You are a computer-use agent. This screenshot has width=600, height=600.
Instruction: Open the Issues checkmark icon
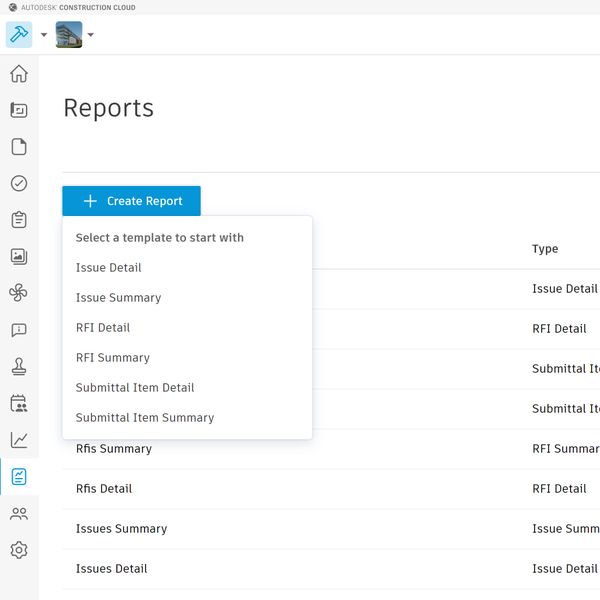click(x=19, y=184)
